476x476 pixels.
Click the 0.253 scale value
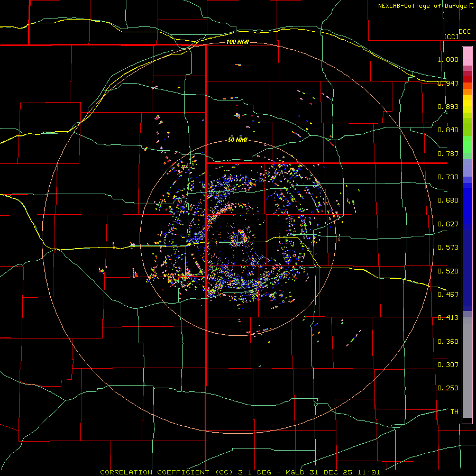448,388
